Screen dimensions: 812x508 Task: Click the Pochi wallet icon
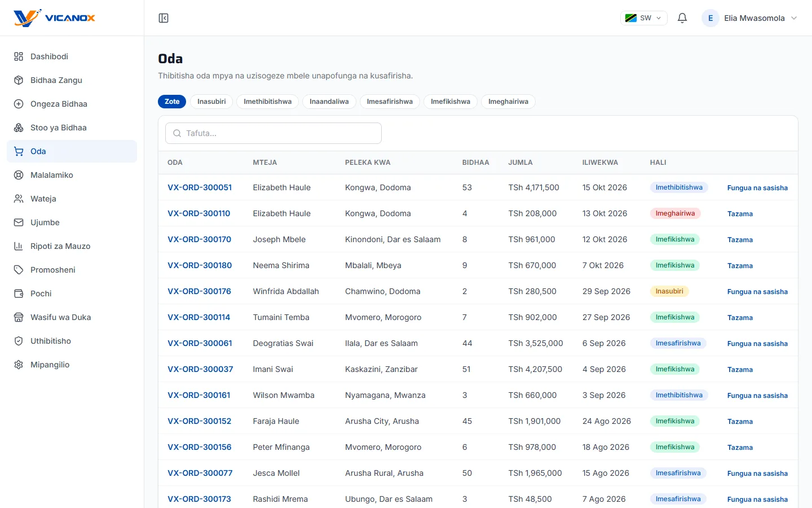coord(19,294)
